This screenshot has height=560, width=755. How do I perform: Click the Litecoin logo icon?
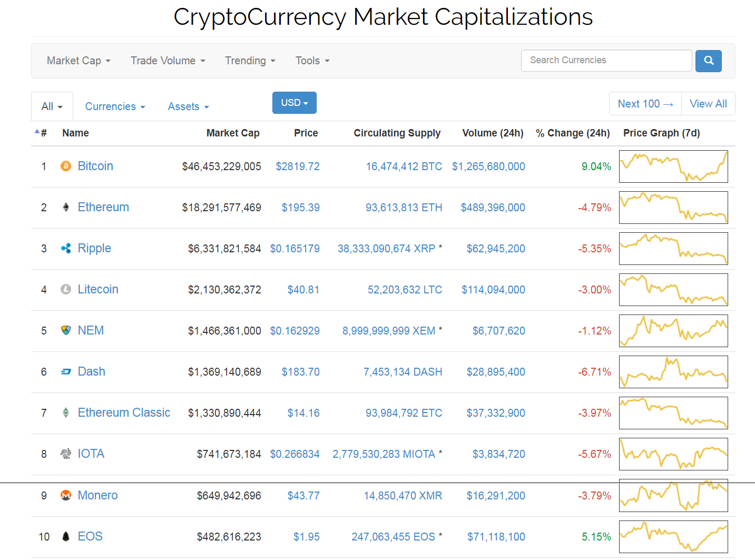click(66, 290)
